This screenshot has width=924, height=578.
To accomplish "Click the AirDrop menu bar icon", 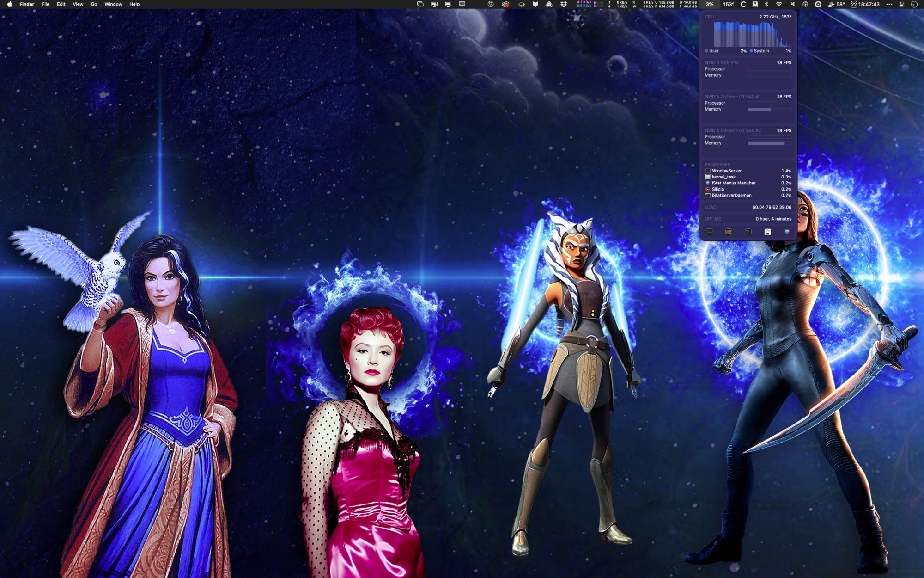I will coord(805,4).
